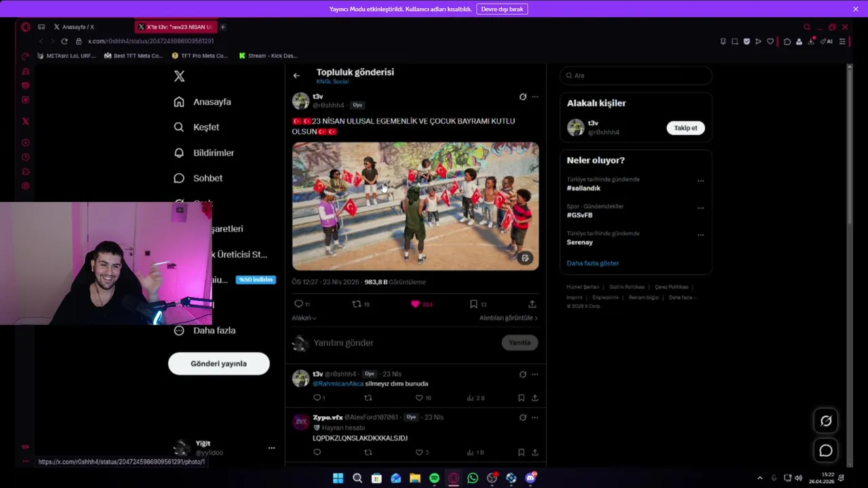This screenshot has height=488, width=868.
Task: Expand the Alakalı sort dropdown
Action: point(304,318)
